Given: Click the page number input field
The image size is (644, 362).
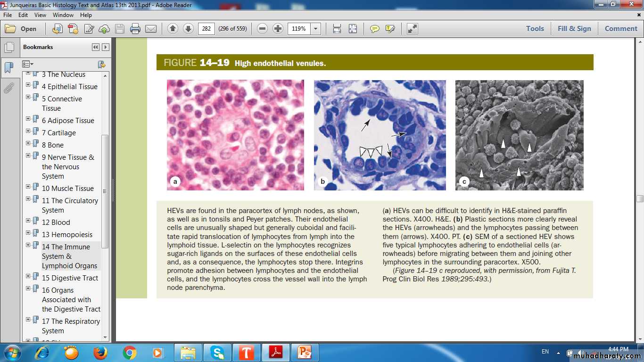Looking at the screenshot, I should click(x=206, y=29).
